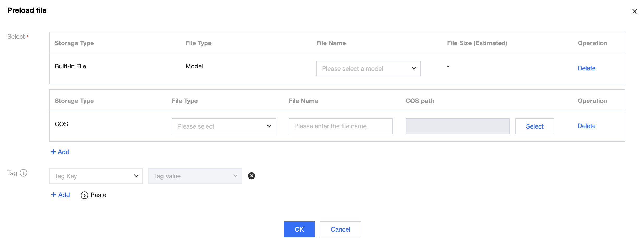Open the Tag Key dropdown
The height and width of the screenshot is (242, 644).
(x=96, y=176)
